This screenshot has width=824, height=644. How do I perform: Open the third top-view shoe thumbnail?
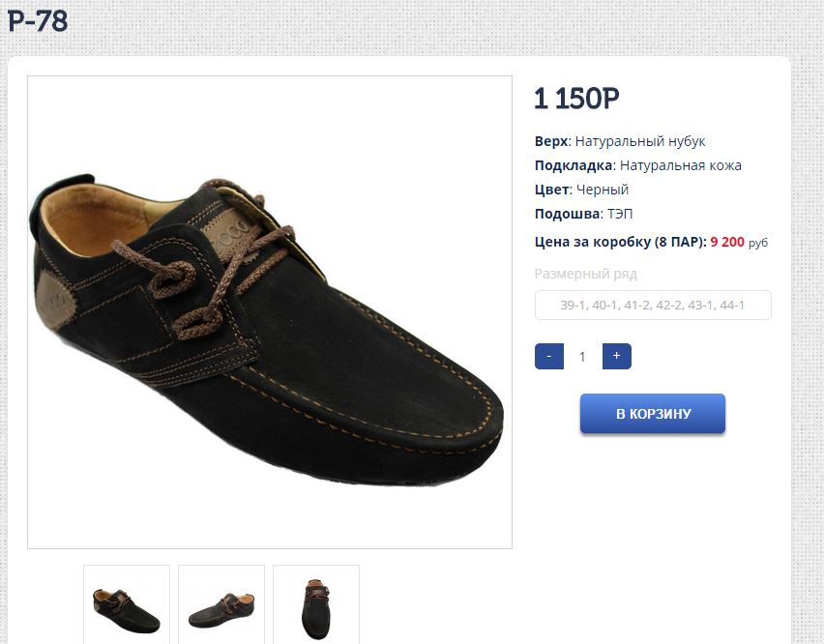click(x=316, y=605)
